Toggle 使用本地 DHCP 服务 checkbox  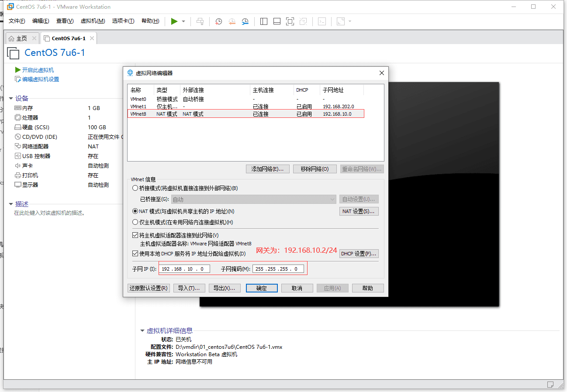coord(135,253)
